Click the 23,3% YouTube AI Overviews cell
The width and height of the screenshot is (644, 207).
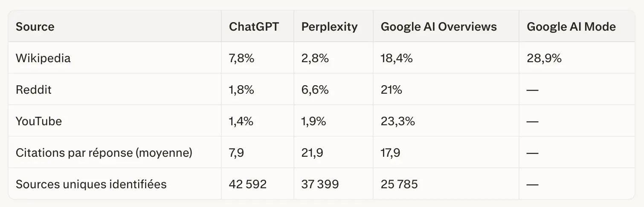(x=397, y=121)
